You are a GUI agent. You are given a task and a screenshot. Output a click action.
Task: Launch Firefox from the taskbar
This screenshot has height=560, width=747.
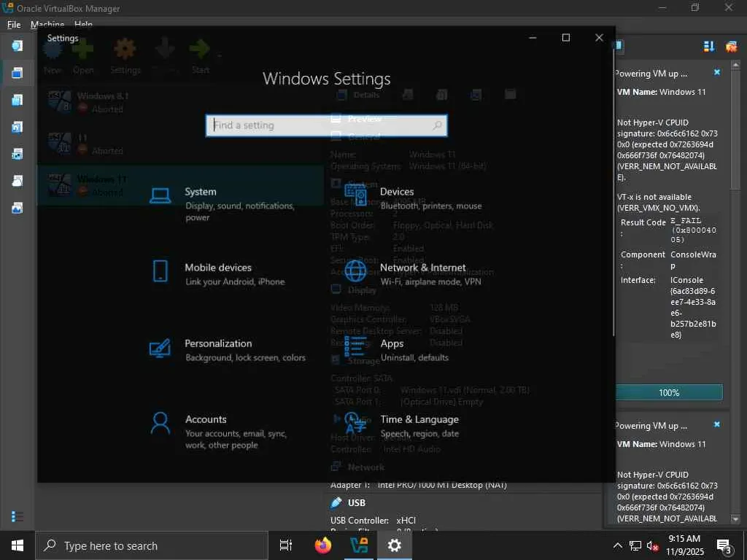[323, 545]
